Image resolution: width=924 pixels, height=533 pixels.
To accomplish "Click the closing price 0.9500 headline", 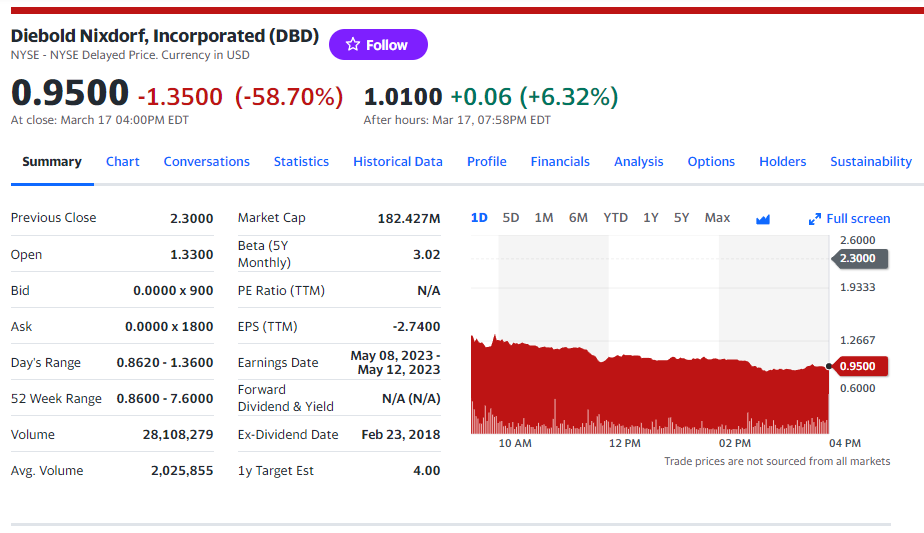I will tap(70, 93).
